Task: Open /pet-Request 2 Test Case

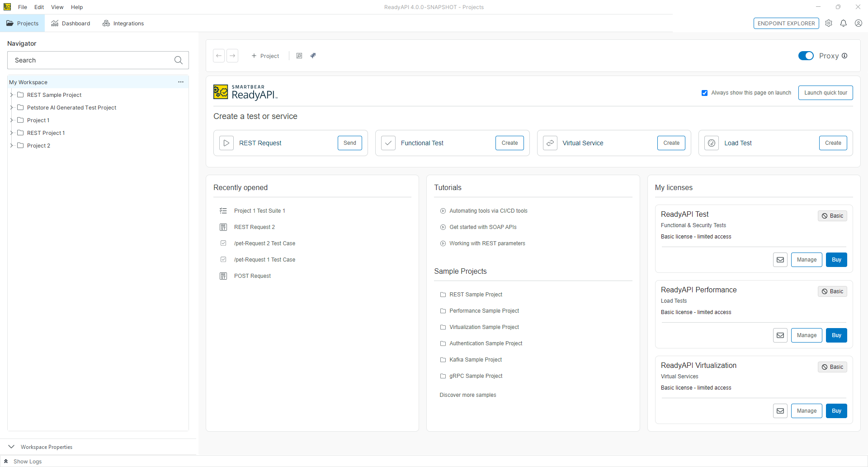Action: 264,243
